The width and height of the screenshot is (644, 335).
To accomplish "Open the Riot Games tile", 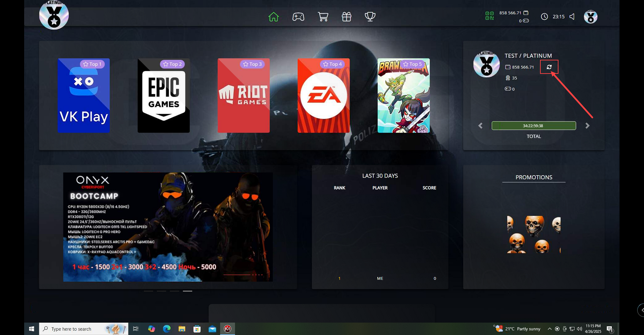I will click(x=244, y=96).
